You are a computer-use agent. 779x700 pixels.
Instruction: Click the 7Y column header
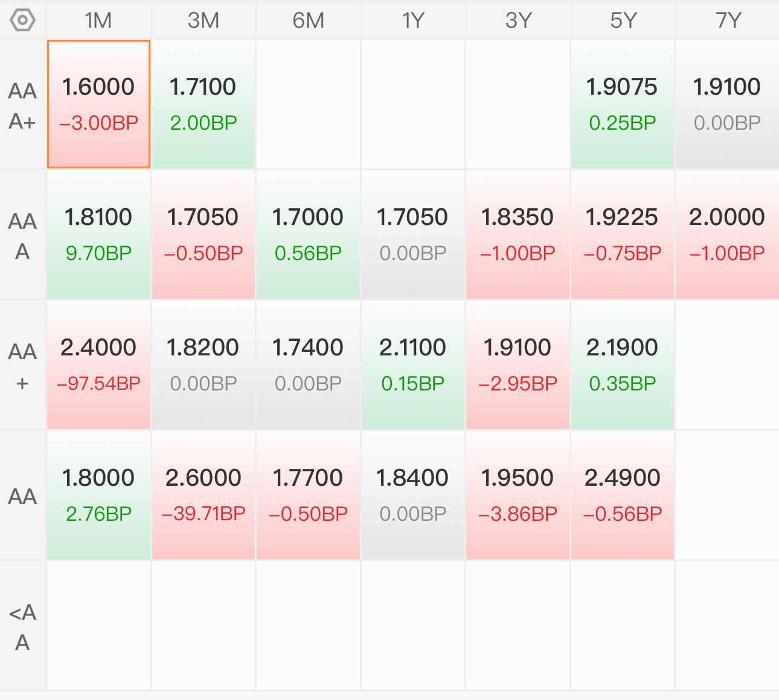728,21
